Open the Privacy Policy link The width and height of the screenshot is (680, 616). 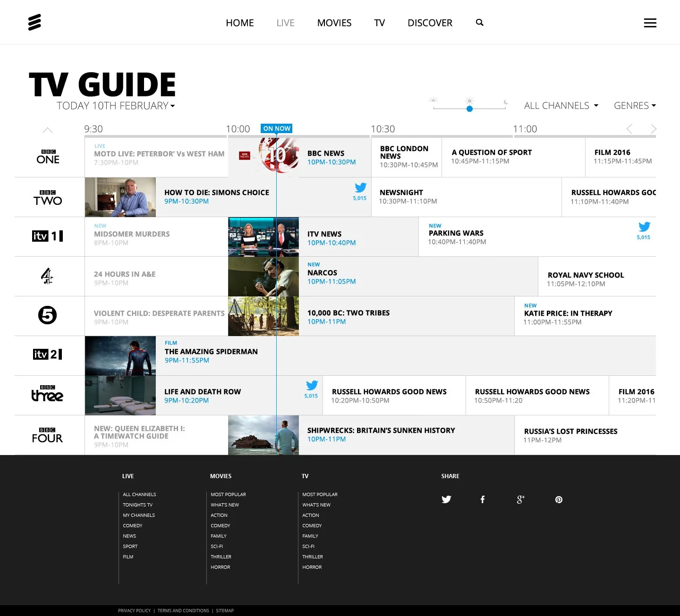135,610
